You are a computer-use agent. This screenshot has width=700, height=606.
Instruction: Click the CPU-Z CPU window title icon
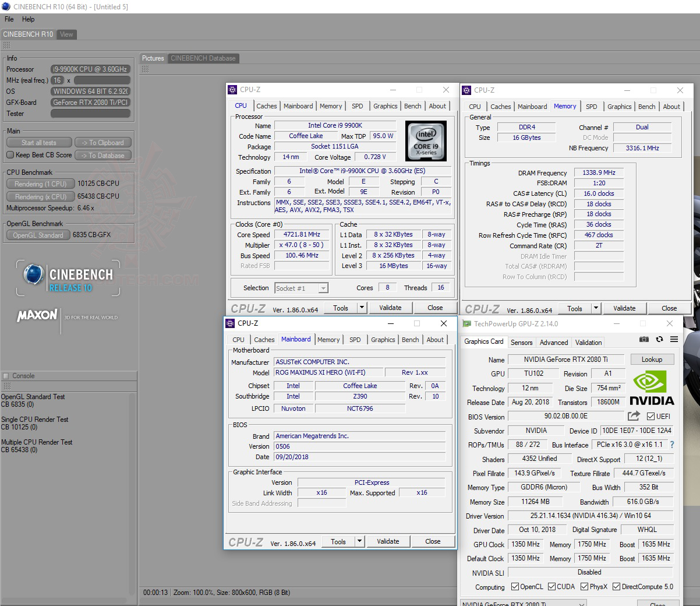pos(233,90)
